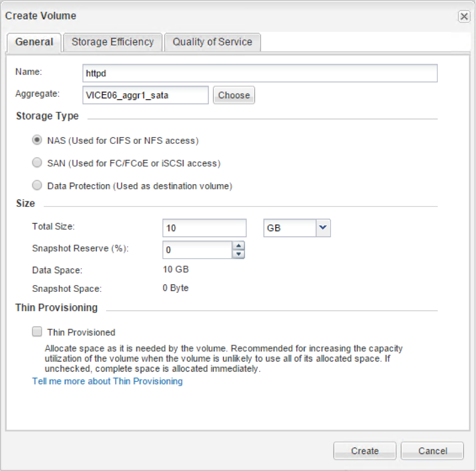Image resolution: width=476 pixels, height=471 pixels.
Task: Open the Quality of Service tab
Action: point(212,42)
